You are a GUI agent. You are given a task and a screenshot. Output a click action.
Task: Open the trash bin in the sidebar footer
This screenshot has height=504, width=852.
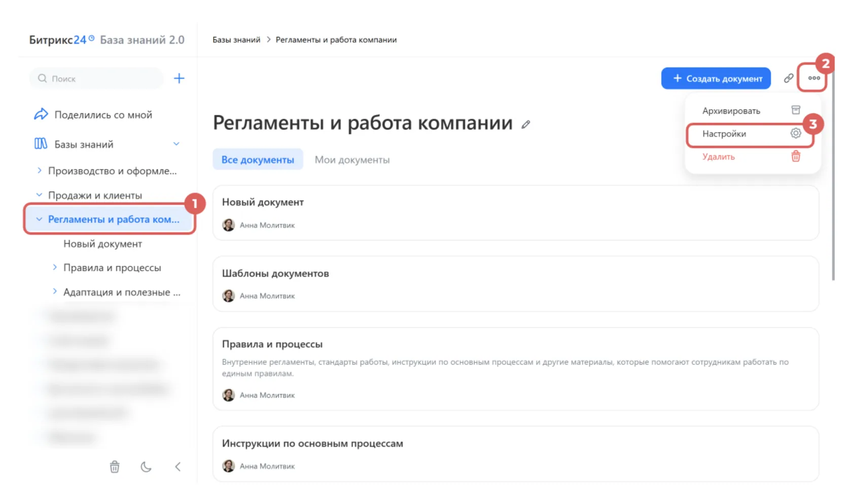(115, 466)
